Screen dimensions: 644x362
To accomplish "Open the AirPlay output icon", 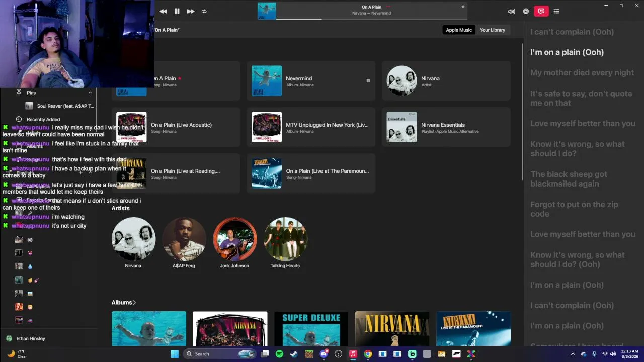I will point(526,11).
